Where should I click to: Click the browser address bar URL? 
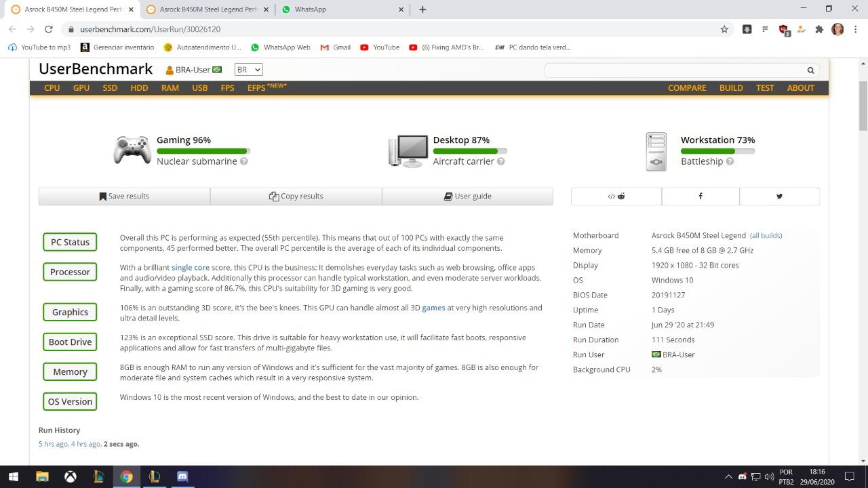(150, 29)
